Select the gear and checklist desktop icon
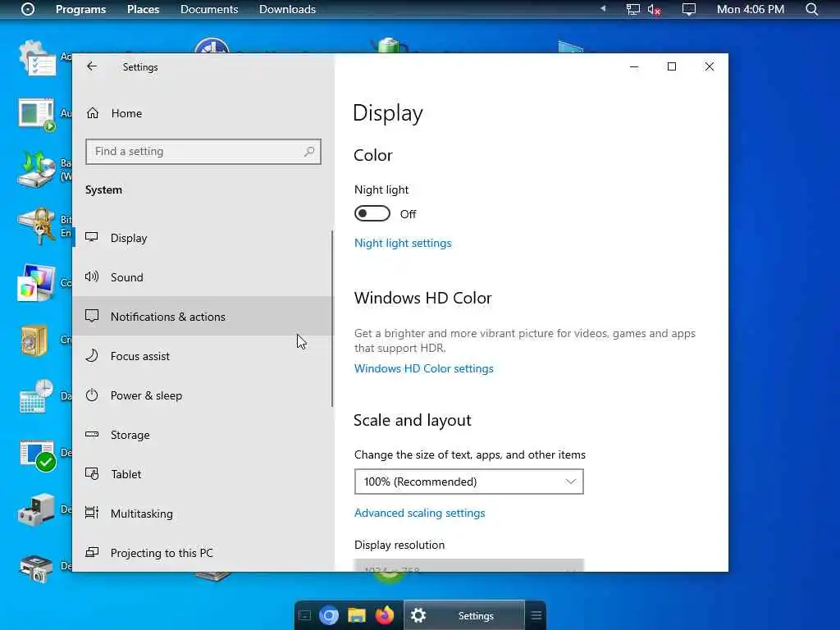840x630 pixels. tap(36, 58)
